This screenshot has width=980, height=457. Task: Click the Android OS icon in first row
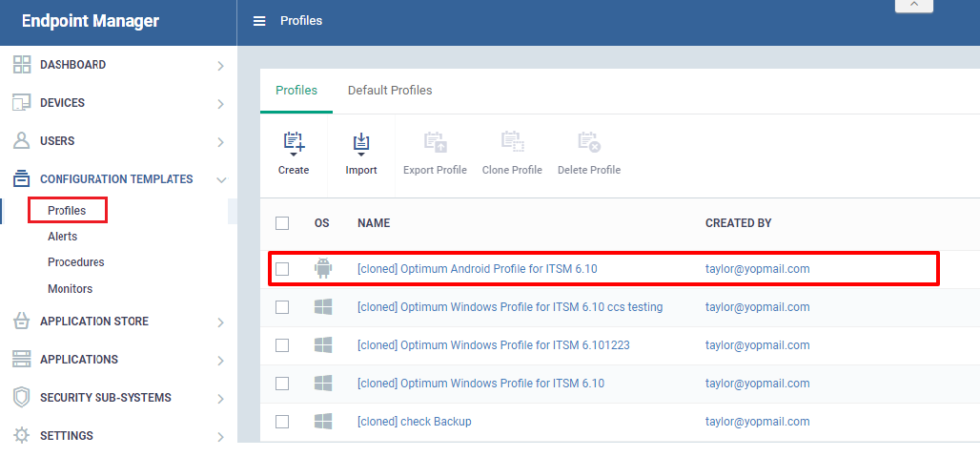pos(323,269)
